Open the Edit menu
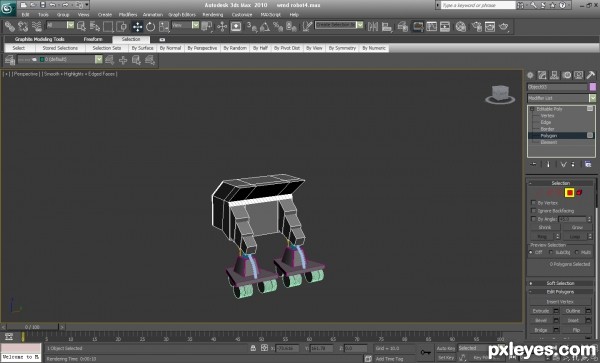The image size is (600, 363). point(25,15)
